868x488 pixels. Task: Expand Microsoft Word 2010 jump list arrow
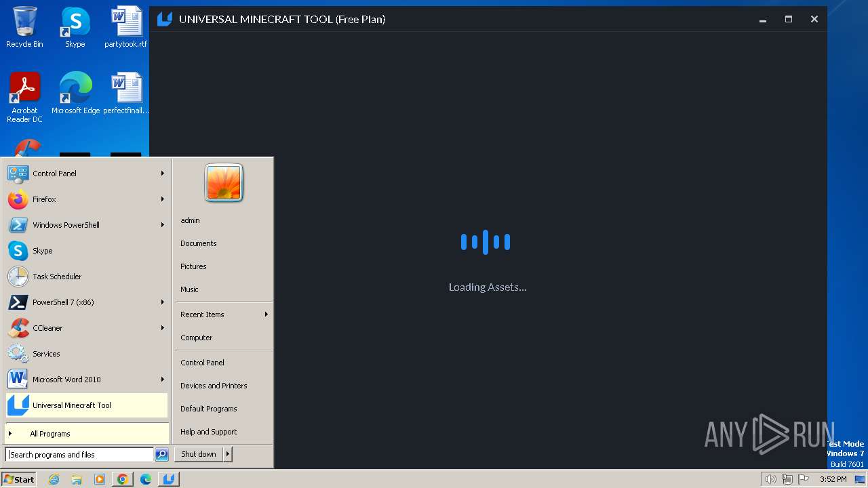click(163, 380)
